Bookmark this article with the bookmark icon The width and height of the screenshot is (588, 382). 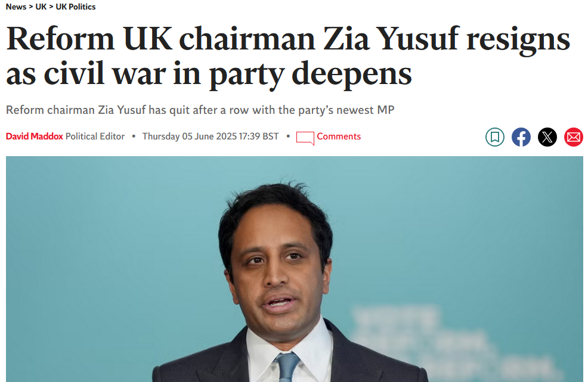click(494, 137)
